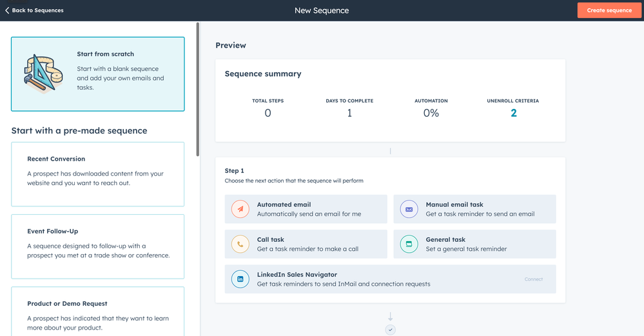Image resolution: width=644 pixels, height=336 pixels.
Task: Go back to Sequences link
Action: point(37,10)
